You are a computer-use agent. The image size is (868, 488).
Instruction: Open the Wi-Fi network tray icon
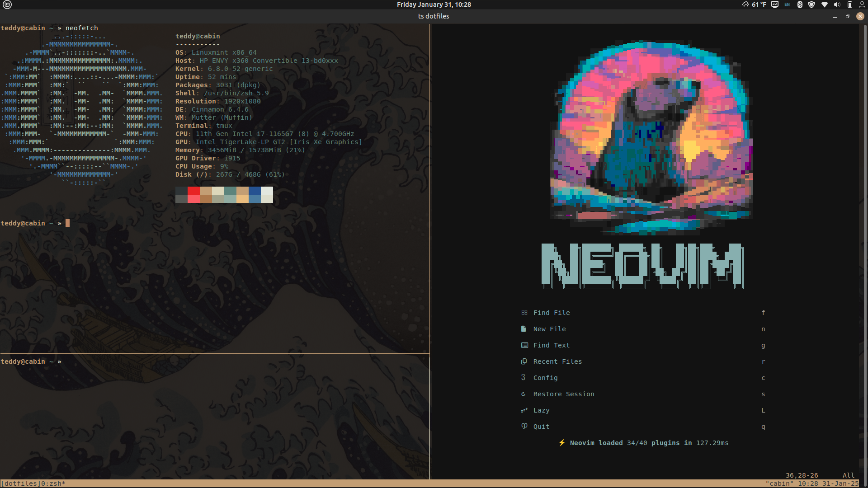(825, 5)
